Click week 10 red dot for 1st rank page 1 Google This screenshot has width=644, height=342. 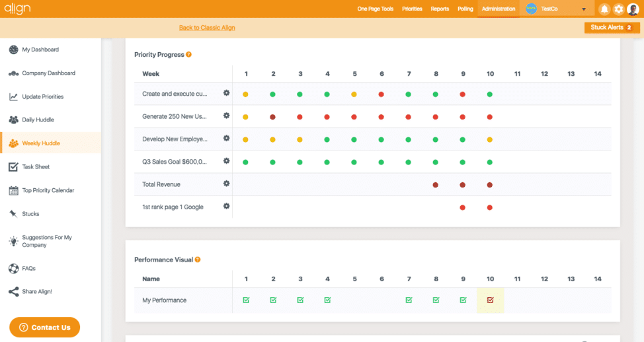tap(489, 207)
